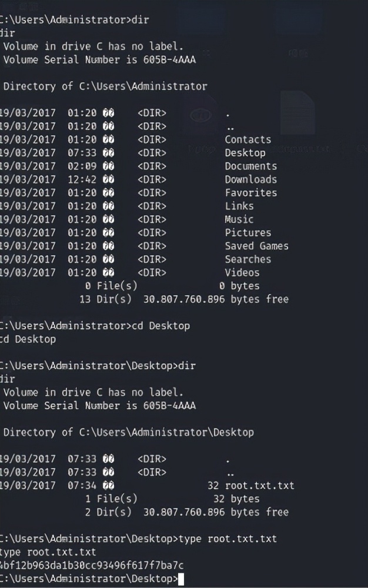Click the faint text document icon behind the terminal
The image size is (368, 588).
297,113
